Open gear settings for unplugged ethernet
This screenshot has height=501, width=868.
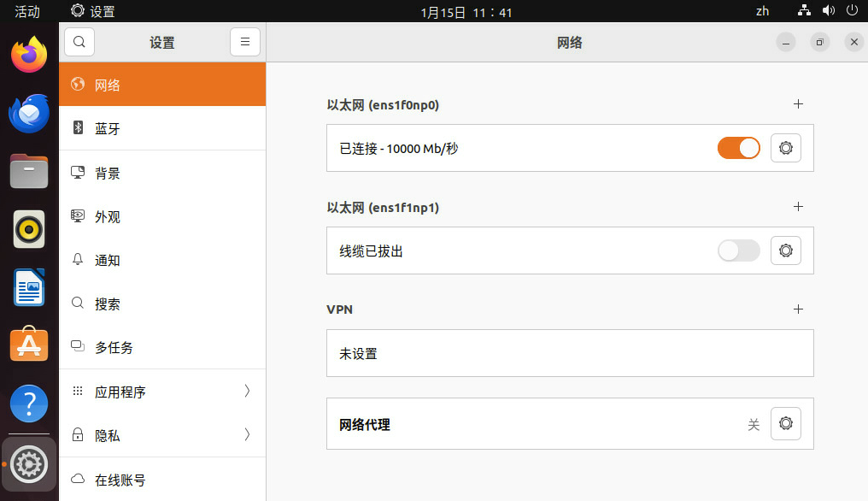(786, 250)
